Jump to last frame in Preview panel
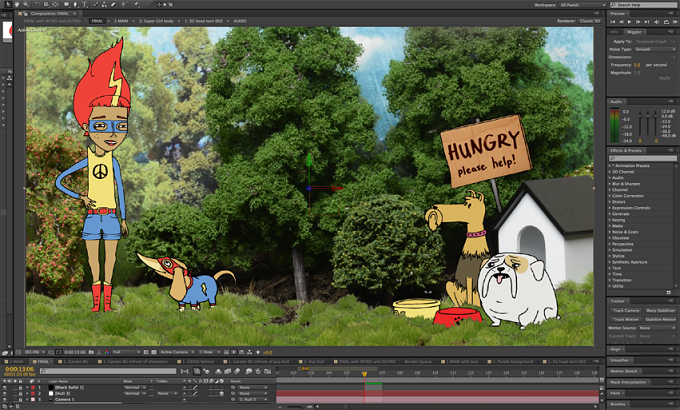 point(647,22)
